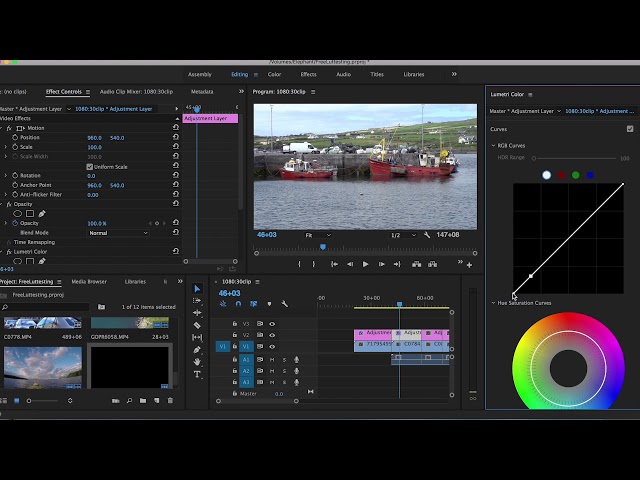The height and width of the screenshot is (480, 640).
Task: Collapse the RGB Curves section
Action: pos(493,146)
